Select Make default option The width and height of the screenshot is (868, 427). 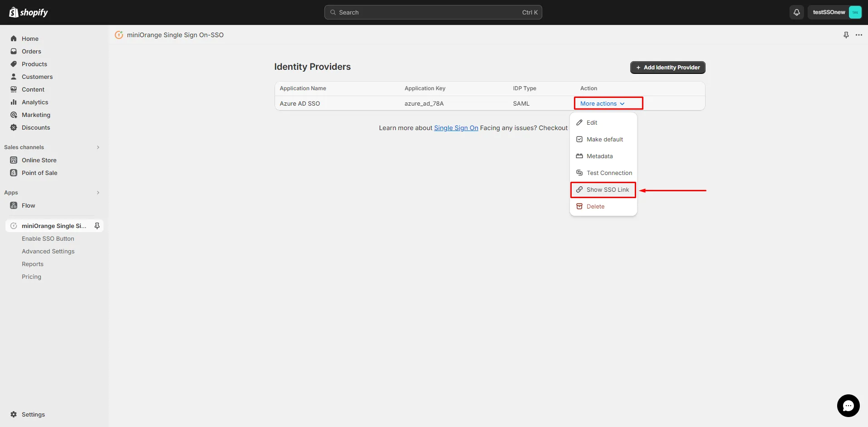(x=603, y=139)
